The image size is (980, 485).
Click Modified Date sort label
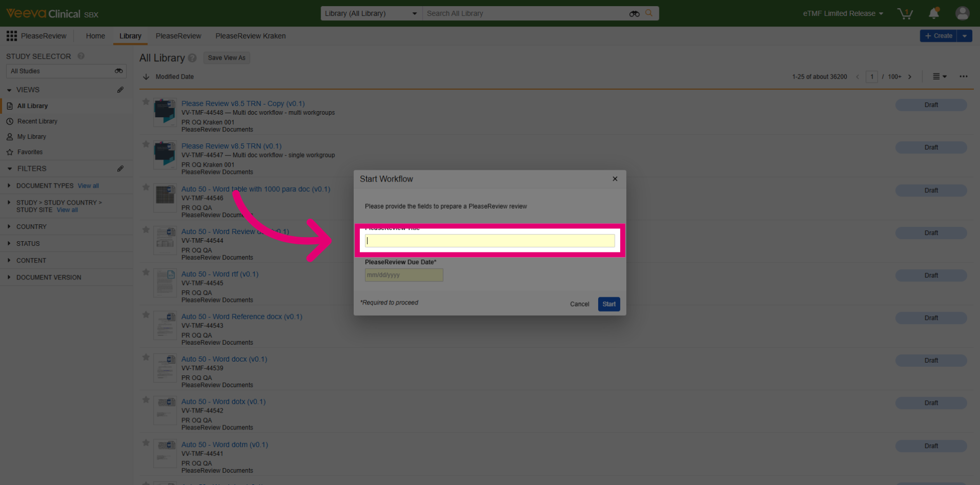click(x=175, y=77)
